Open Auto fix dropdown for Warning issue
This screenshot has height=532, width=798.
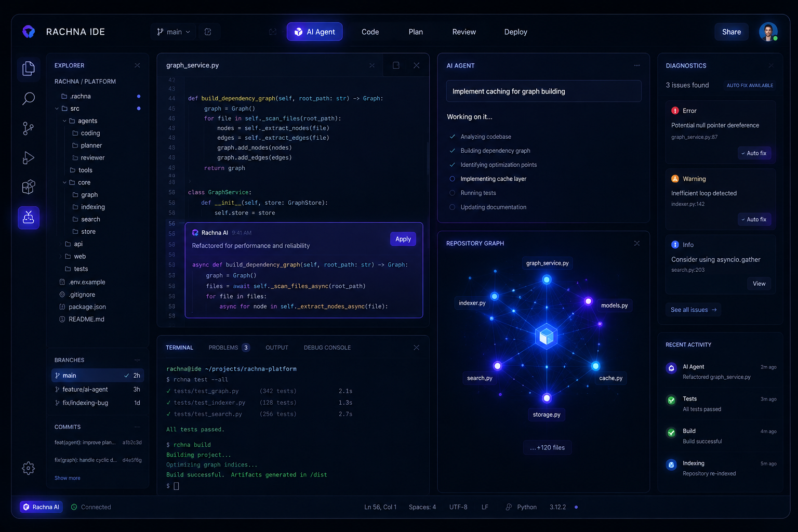(754, 219)
